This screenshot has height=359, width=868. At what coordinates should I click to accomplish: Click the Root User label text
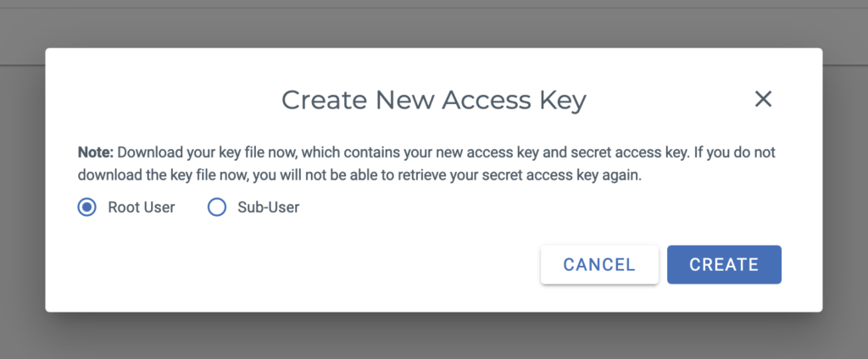142,207
